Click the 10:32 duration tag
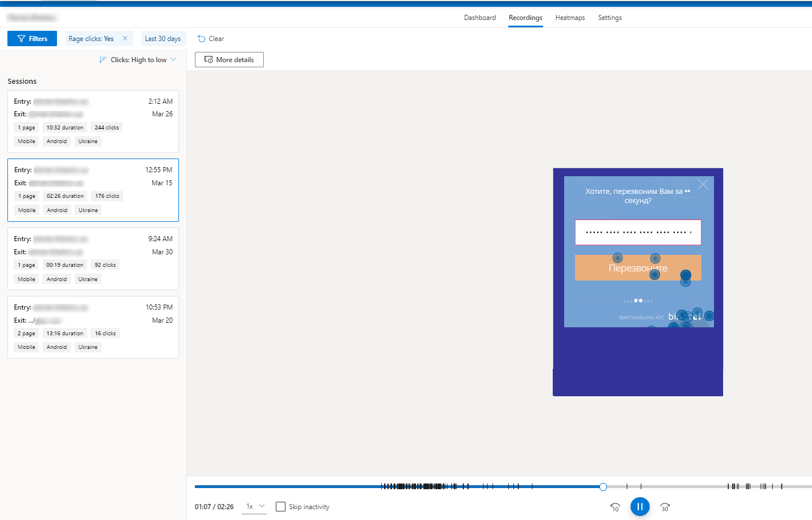812x520 pixels. point(65,128)
